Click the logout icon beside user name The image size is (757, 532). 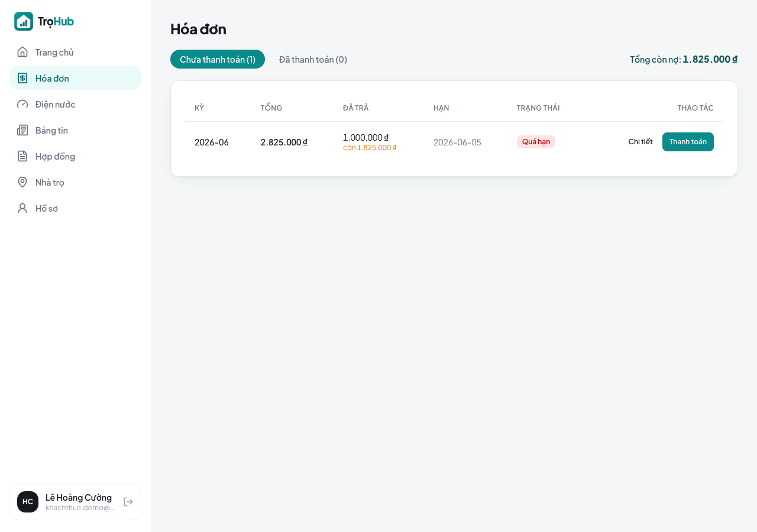(128, 502)
